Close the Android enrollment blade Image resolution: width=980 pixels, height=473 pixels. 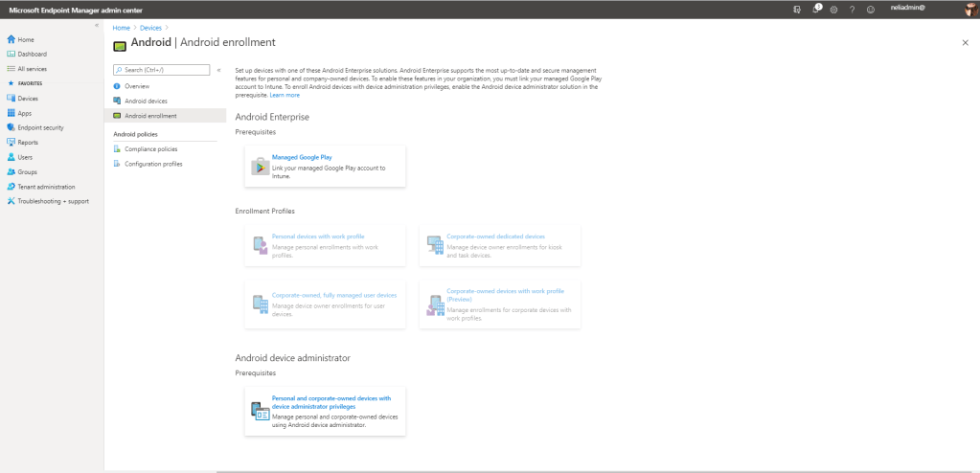pos(965,43)
